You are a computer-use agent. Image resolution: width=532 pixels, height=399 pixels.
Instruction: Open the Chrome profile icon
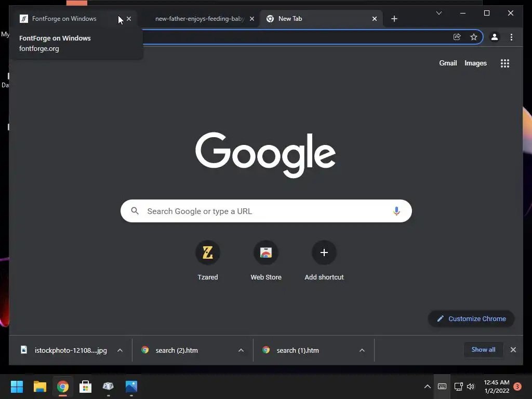click(495, 37)
